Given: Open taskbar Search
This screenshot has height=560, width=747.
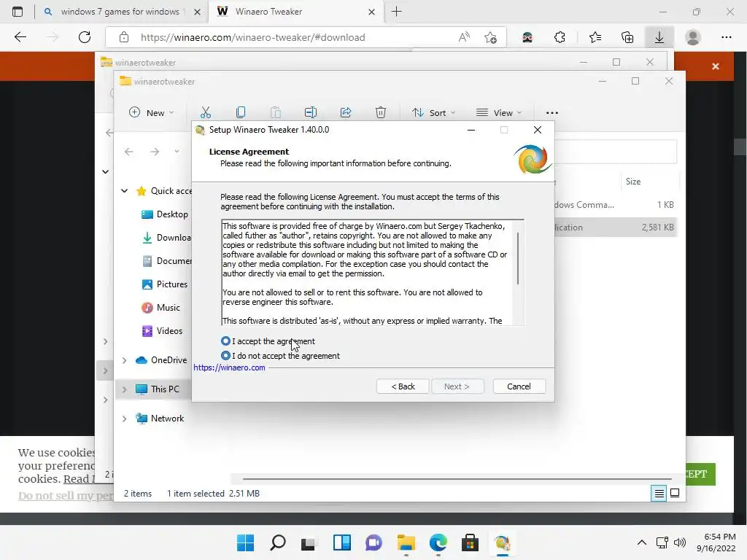Looking at the screenshot, I should pyautogui.click(x=278, y=542).
